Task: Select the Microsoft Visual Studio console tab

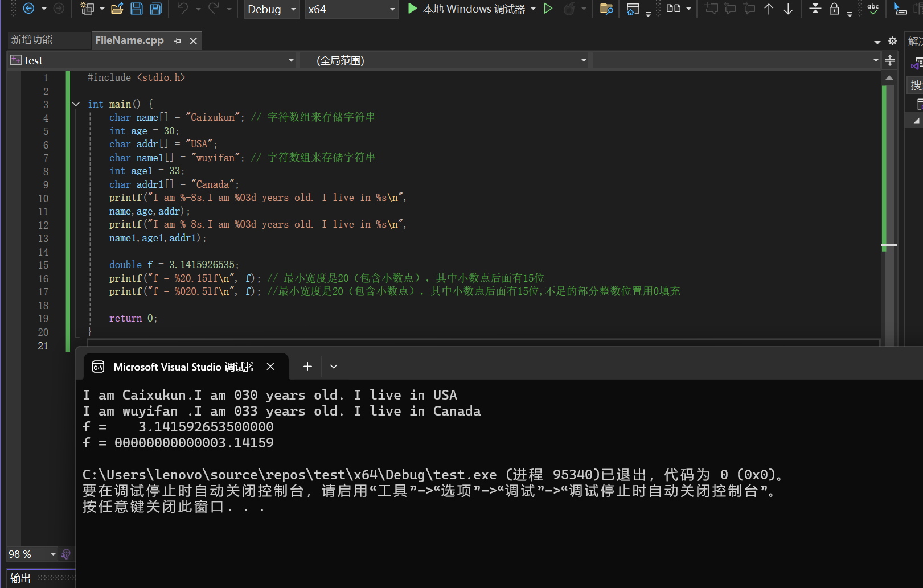Action: (183, 367)
